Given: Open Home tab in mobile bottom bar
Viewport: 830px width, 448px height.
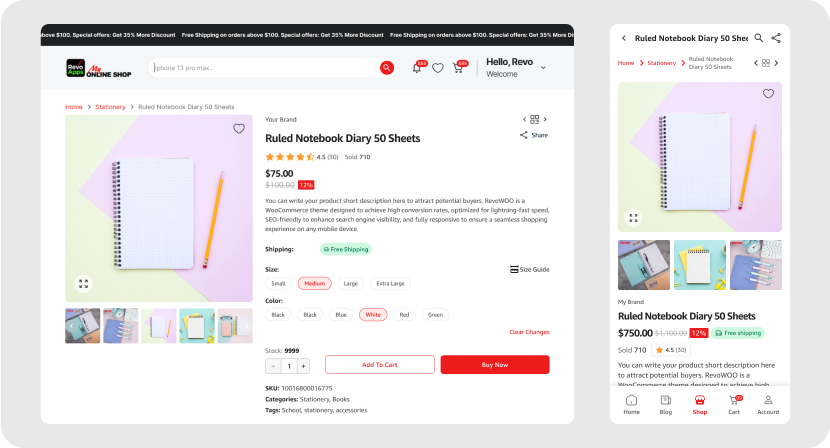Looking at the screenshot, I should [631, 405].
